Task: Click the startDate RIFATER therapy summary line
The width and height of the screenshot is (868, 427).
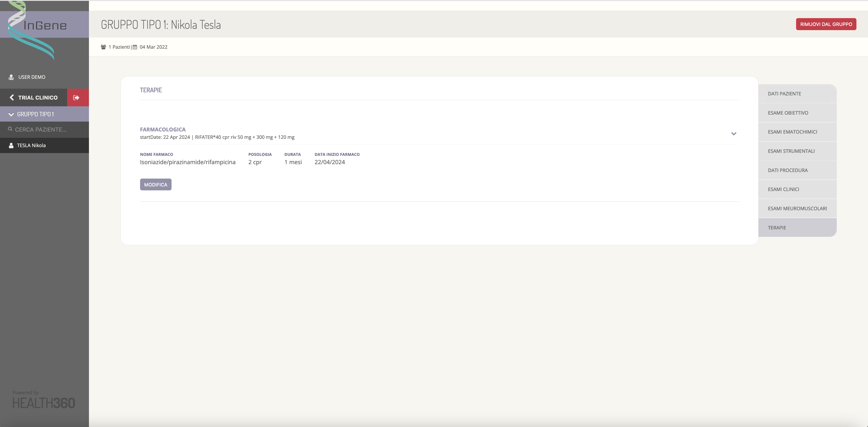Action: coord(217,137)
